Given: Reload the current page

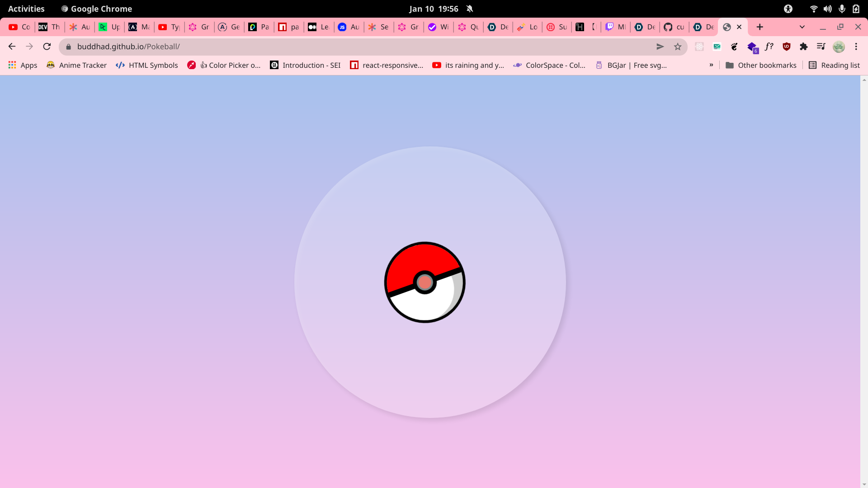Looking at the screenshot, I should pyautogui.click(x=47, y=47).
